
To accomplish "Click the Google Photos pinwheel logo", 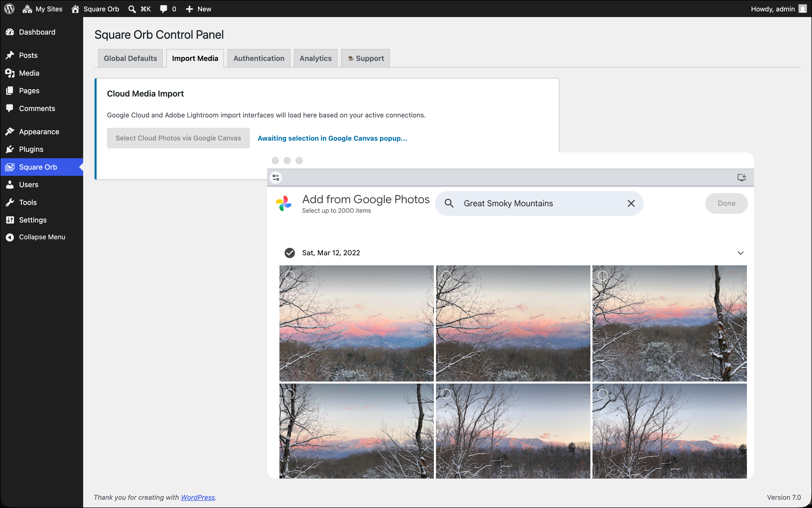I will tap(283, 203).
